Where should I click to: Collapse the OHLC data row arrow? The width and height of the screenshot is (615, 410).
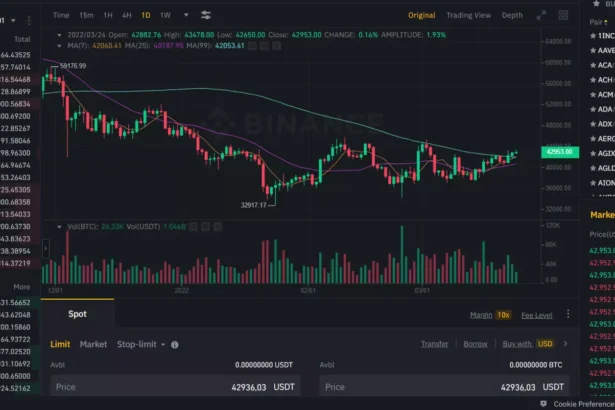pos(59,35)
